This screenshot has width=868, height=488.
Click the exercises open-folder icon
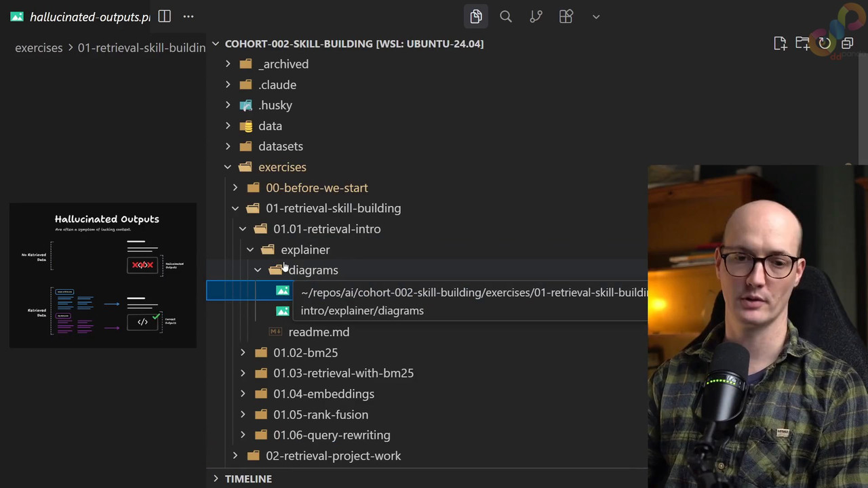coord(245,167)
